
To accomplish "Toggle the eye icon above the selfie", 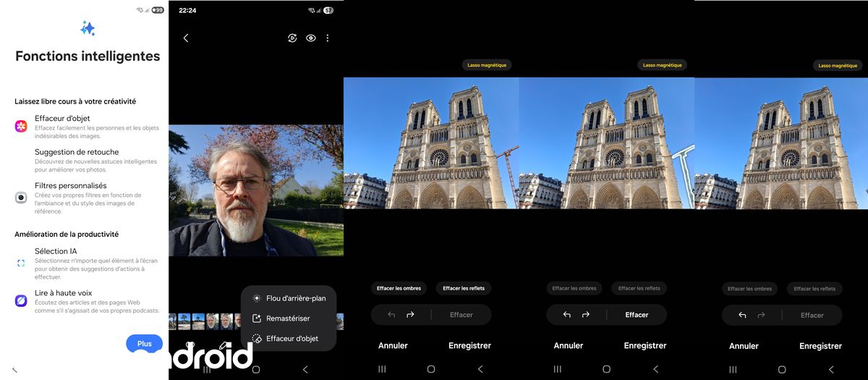I will coord(311,38).
